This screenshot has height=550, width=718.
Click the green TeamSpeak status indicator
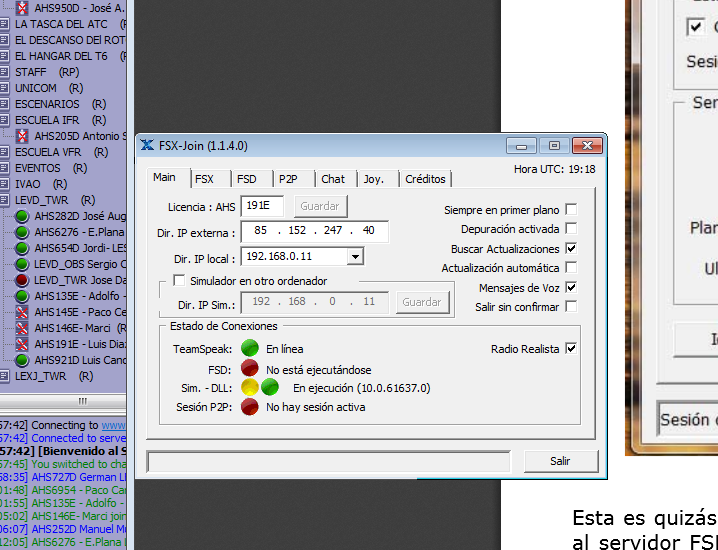250,349
